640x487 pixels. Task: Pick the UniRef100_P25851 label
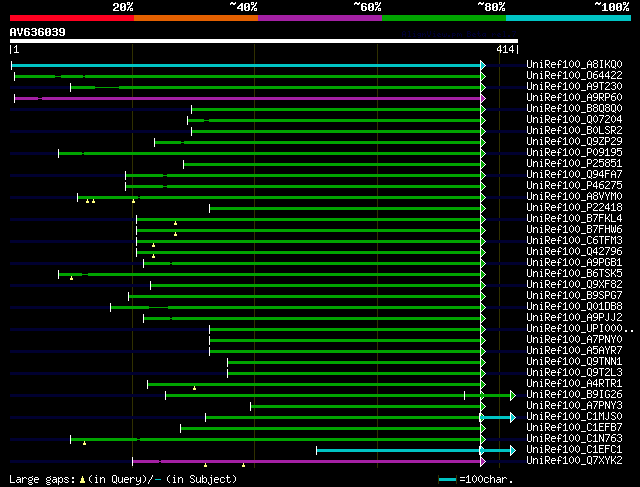tap(574, 164)
